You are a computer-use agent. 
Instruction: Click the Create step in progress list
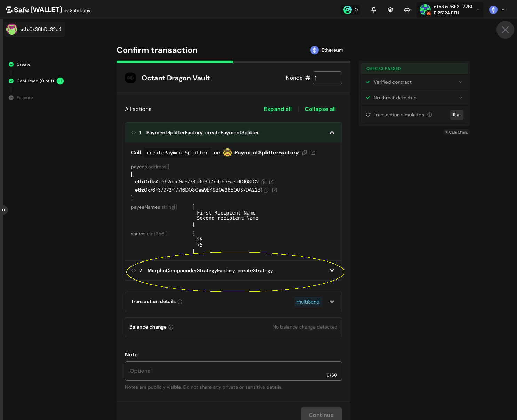click(23, 64)
